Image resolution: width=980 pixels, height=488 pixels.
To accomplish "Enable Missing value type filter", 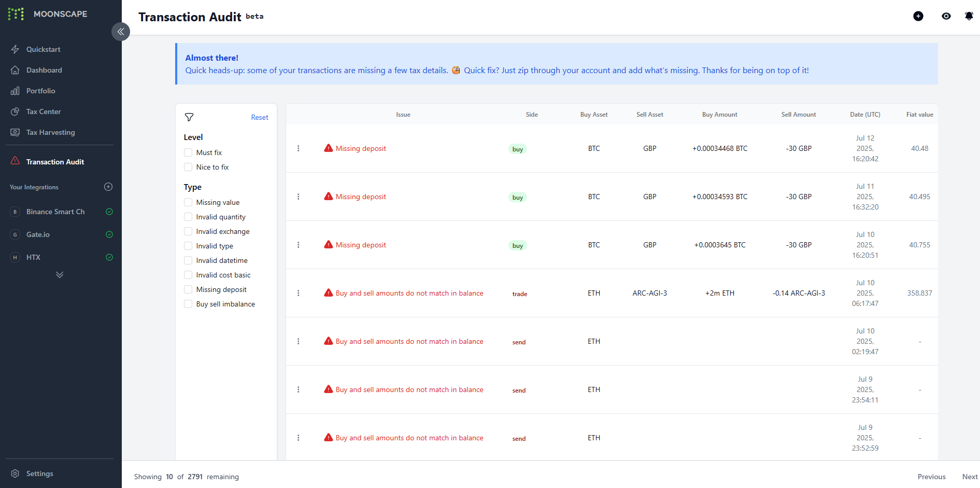I will (188, 202).
